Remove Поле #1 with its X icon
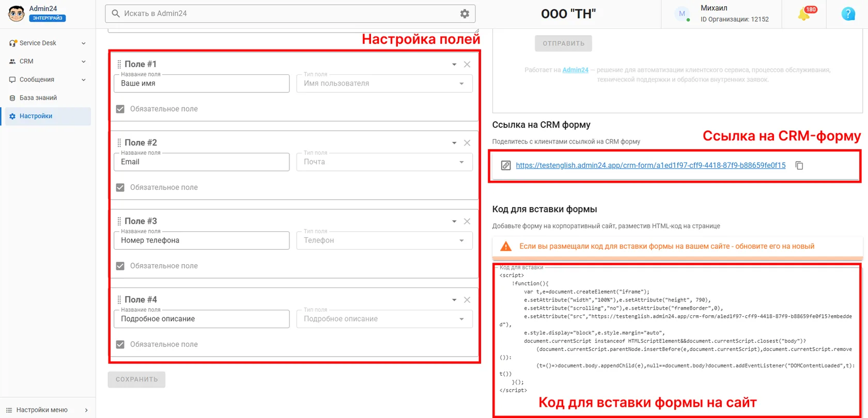 tap(467, 65)
